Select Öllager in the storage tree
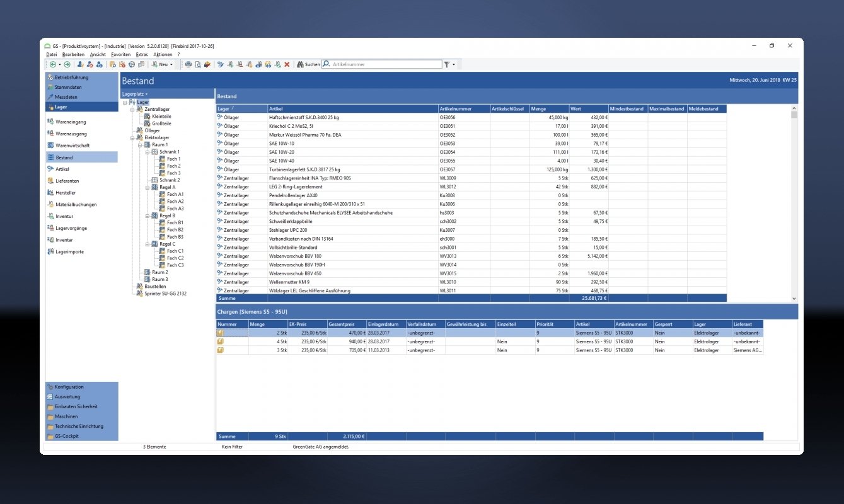This screenshot has width=844, height=504. pyautogui.click(x=152, y=130)
